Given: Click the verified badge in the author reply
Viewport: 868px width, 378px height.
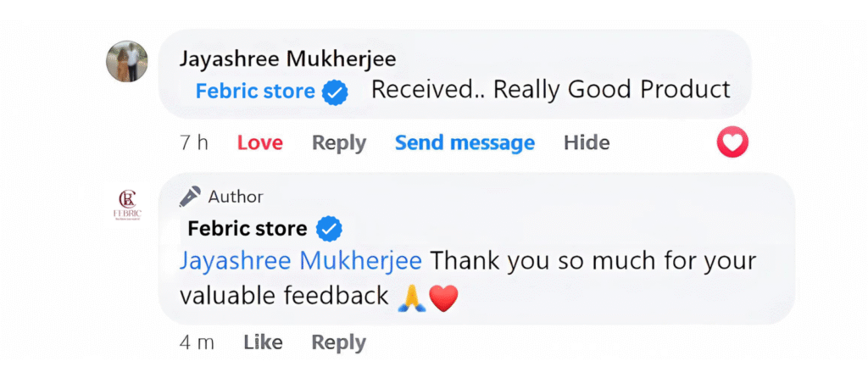Looking at the screenshot, I should 328,228.
